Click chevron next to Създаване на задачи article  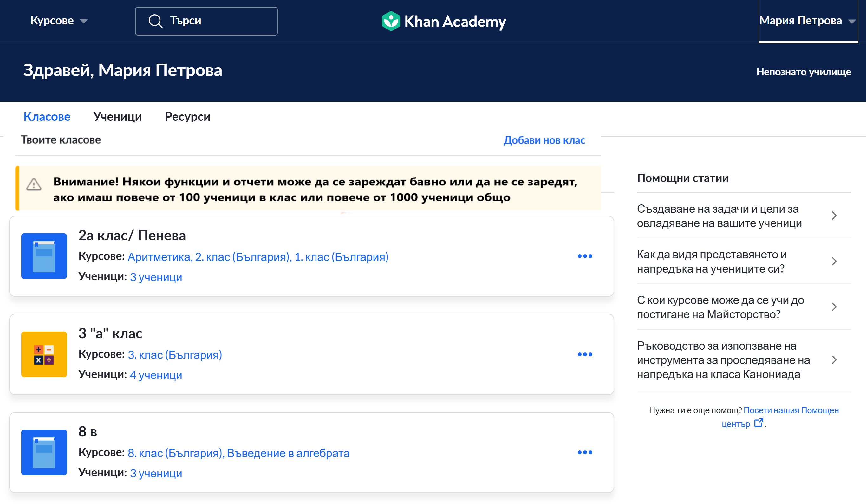[834, 216]
